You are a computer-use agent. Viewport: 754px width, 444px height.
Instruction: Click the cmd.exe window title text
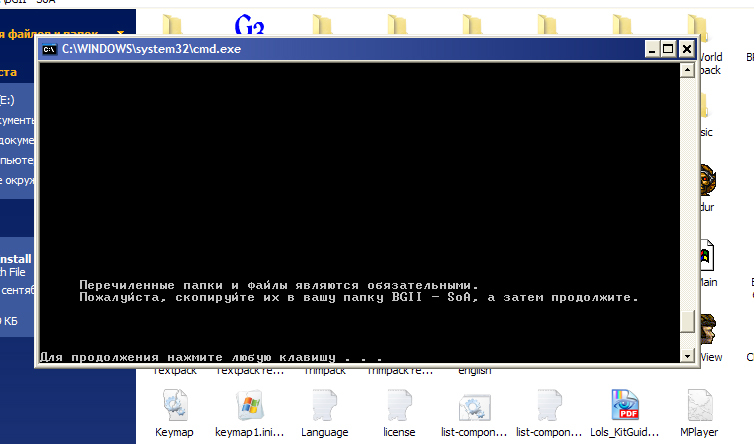point(151,49)
